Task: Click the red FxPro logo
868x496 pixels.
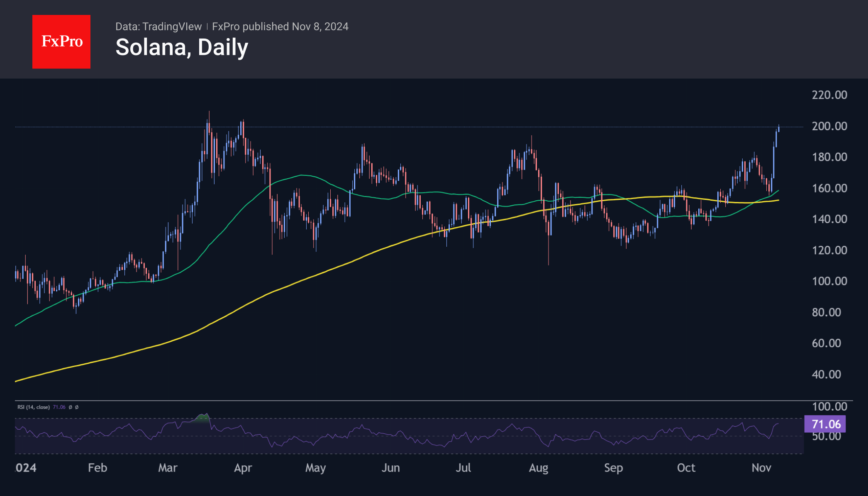Action: click(x=61, y=41)
